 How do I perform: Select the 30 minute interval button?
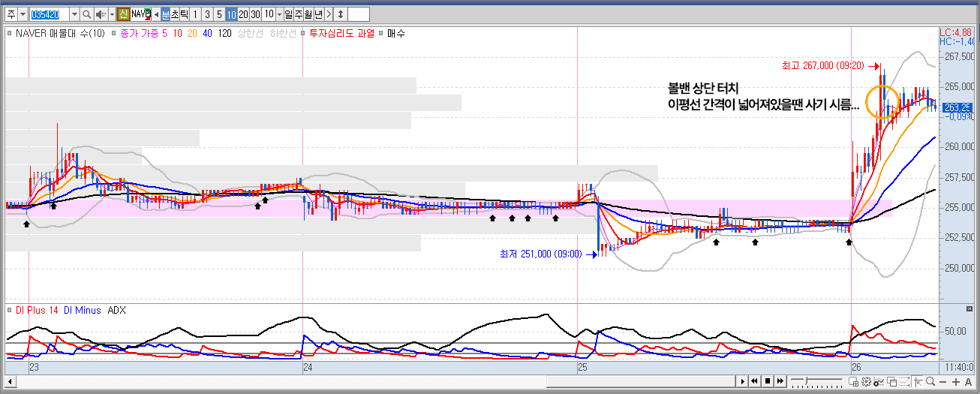tap(256, 14)
